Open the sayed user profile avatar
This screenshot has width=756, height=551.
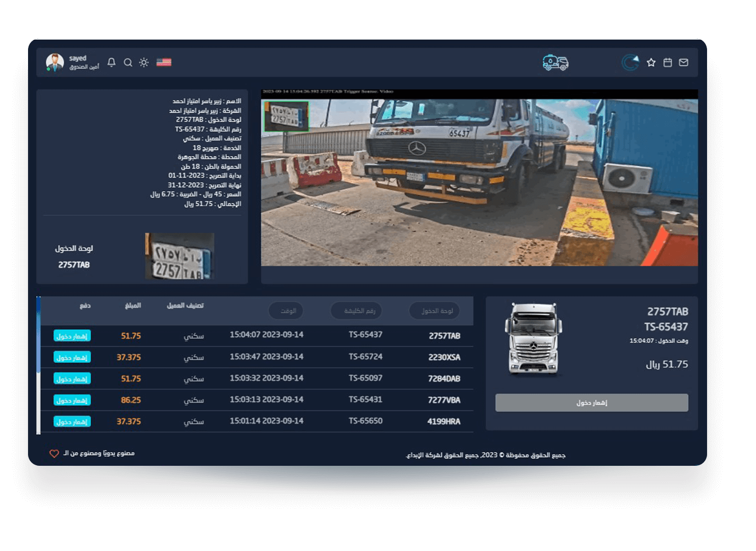tap(55, 63)
